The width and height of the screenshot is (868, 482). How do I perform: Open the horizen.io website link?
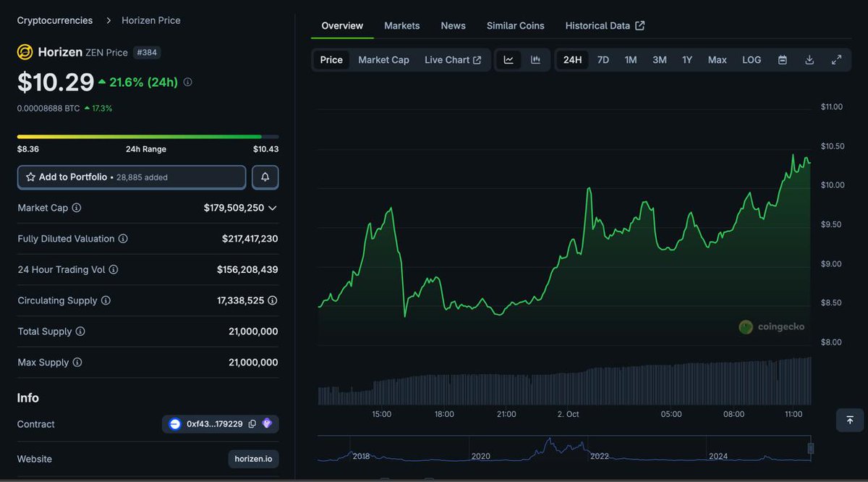pyautogui.click(x=253, y=459)
